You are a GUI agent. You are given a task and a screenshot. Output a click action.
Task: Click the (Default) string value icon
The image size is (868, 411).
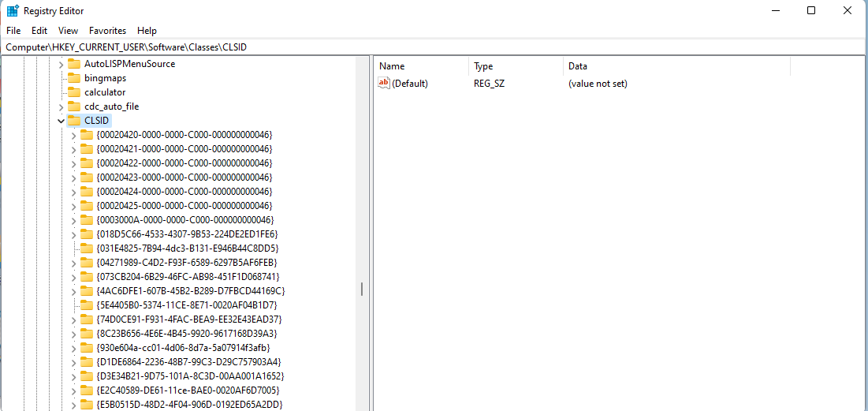tap(384, 83)
